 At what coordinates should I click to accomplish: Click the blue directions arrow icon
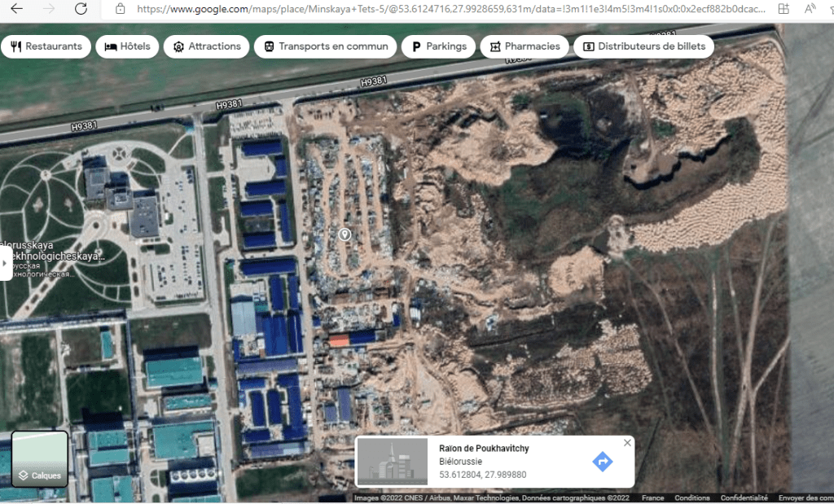pos(603,462)
